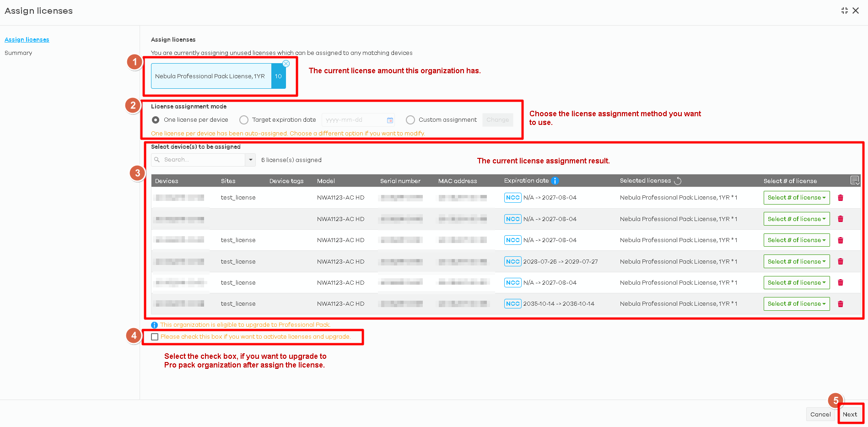868x427 pixels.
Task: Close the Assign licenses dialog
Action: pos(856,11)
